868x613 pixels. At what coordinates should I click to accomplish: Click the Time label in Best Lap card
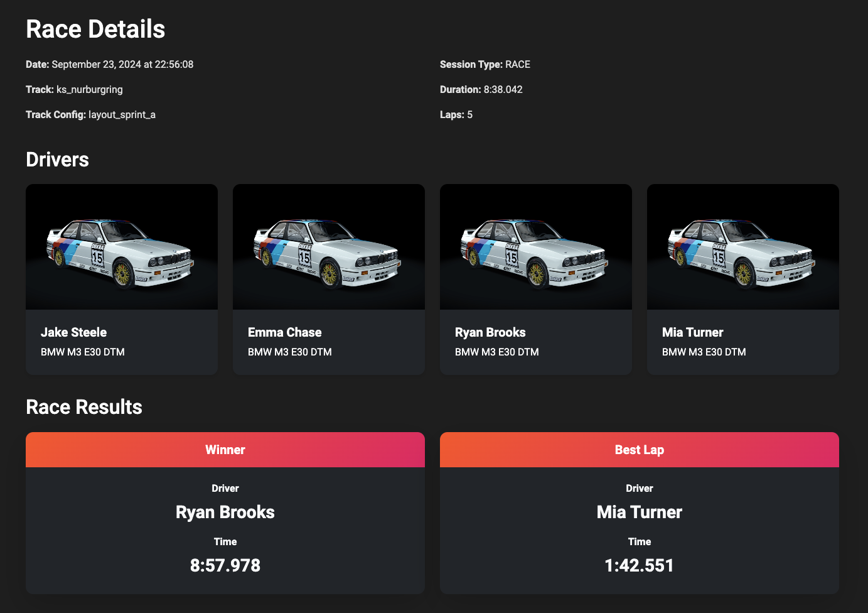click(x=640, y=541)
